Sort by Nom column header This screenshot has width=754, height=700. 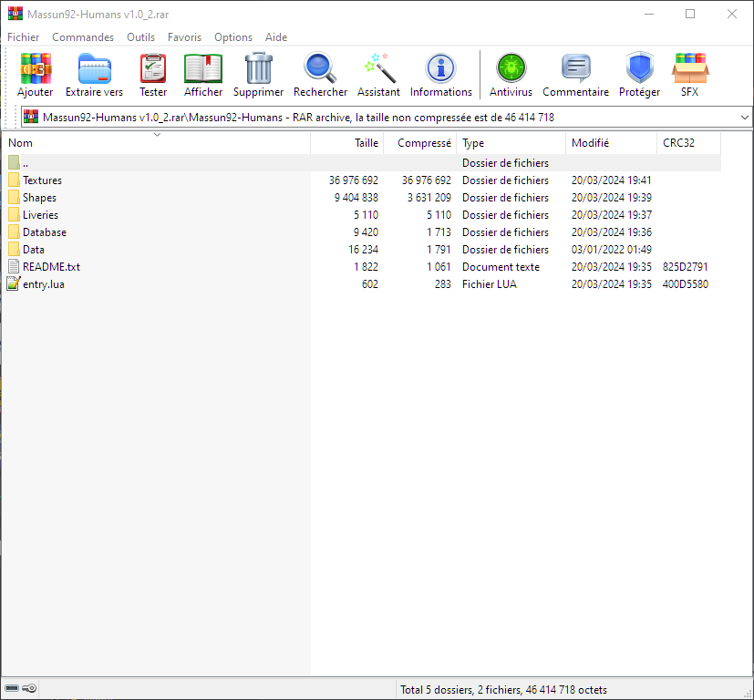point(156,143)
